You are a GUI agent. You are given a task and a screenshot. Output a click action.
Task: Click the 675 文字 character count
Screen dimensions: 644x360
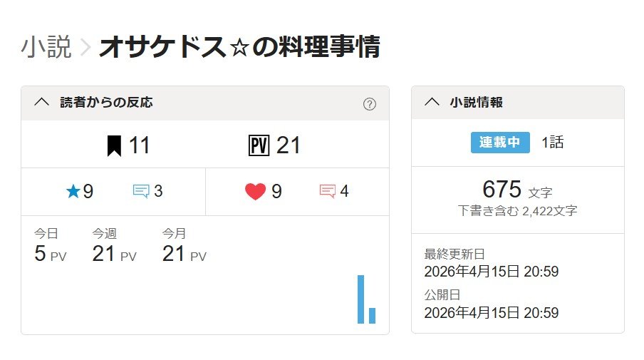(517, 190)
